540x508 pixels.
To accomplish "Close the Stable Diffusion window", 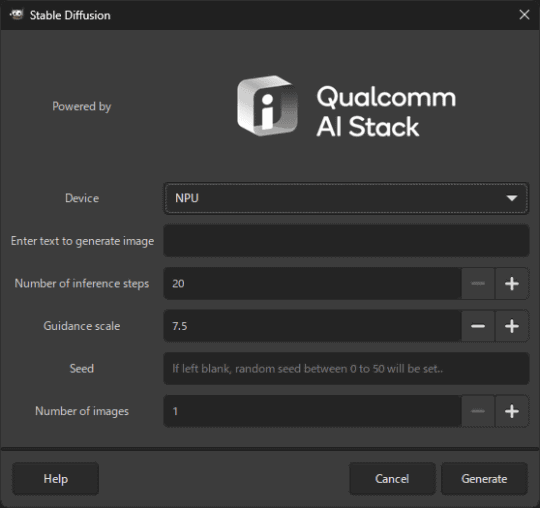I will tap(524, 15).
